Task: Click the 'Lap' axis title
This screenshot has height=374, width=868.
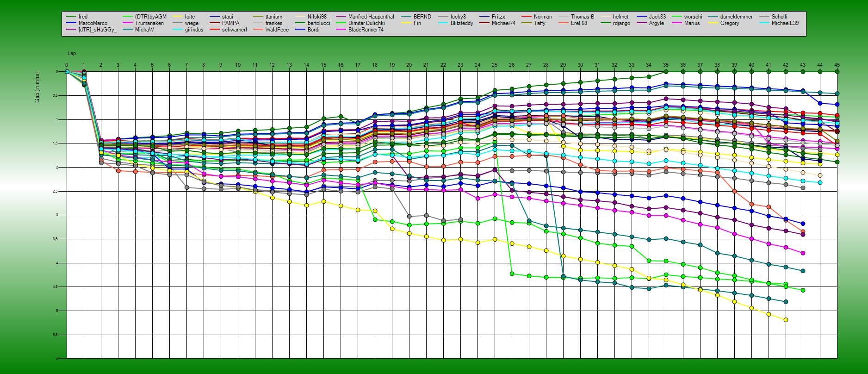Action: click(x=72, y=54)
